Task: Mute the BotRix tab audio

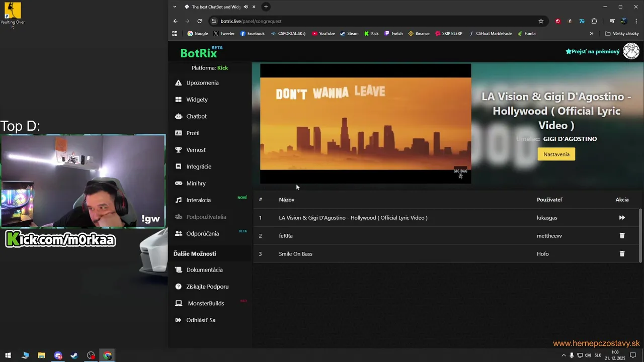Action: (x=246, y=7)
